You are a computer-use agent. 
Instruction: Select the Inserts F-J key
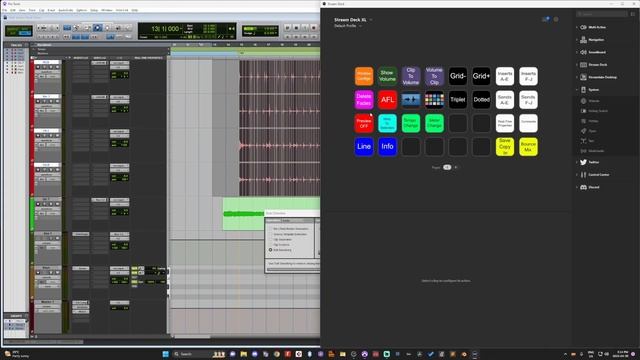[x=528, y=76]
